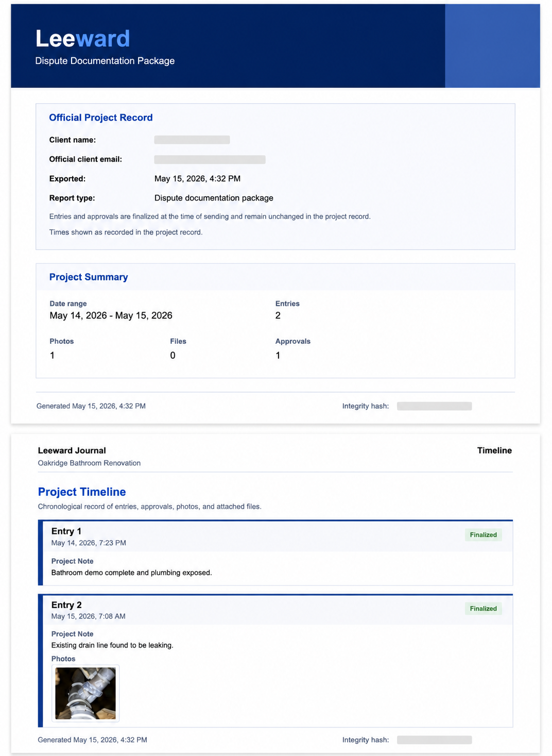The width and height of the screenshot is (552, 756).
Task: Click the Dispute Documentation Package subtitle
Action: tap(105, 61)
